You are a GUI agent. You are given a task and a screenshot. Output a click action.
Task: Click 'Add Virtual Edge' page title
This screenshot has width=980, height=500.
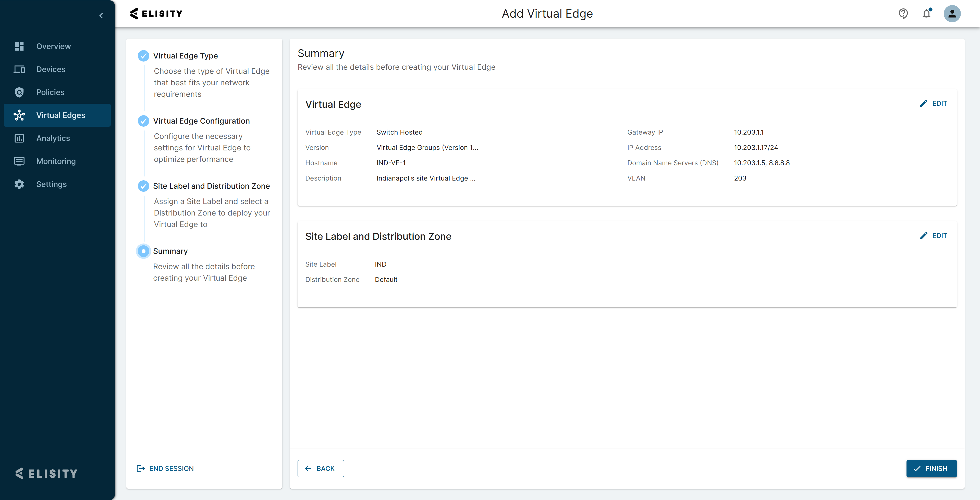pos(547,14)
